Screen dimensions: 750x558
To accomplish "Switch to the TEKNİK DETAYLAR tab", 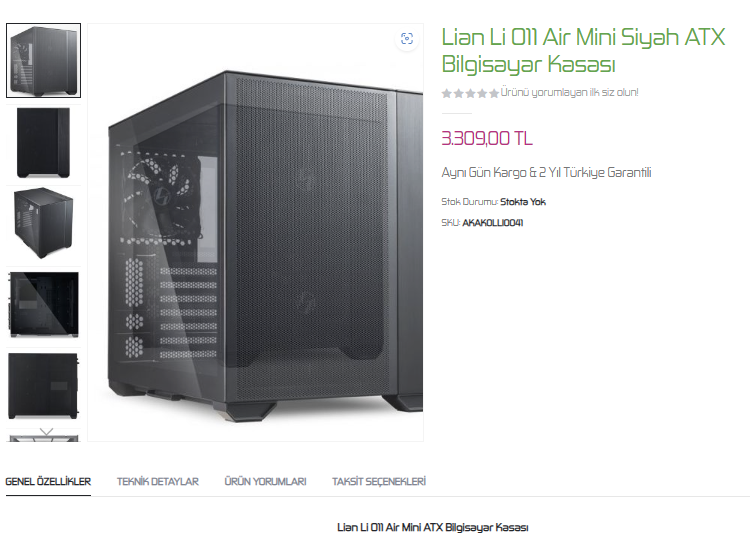I will (158, 481).
